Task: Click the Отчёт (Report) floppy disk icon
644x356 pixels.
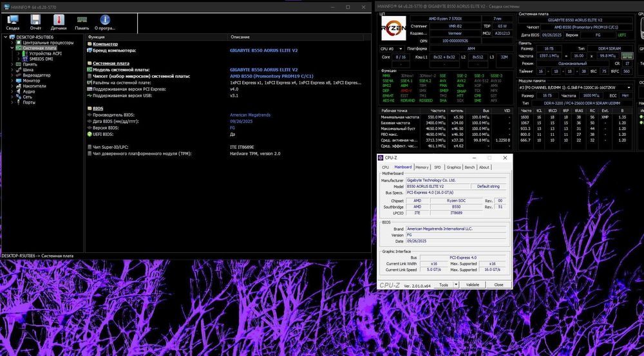Action: click(35, 20)
